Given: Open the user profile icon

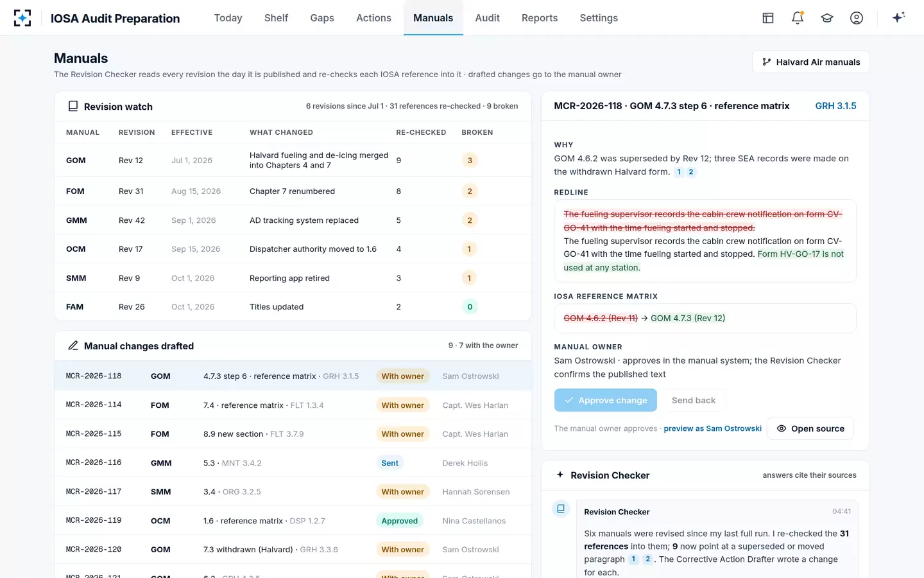Looking at the screenshot, I should click(x=857, y=18).
